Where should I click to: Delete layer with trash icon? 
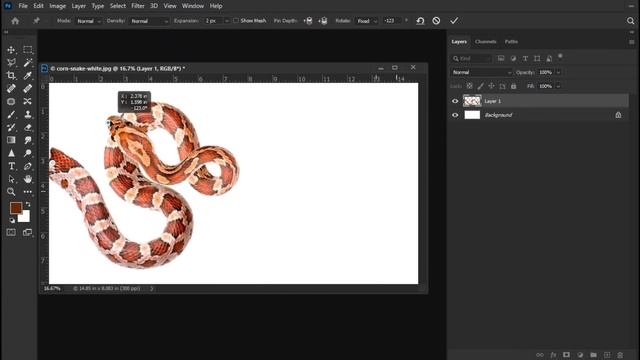620,355
